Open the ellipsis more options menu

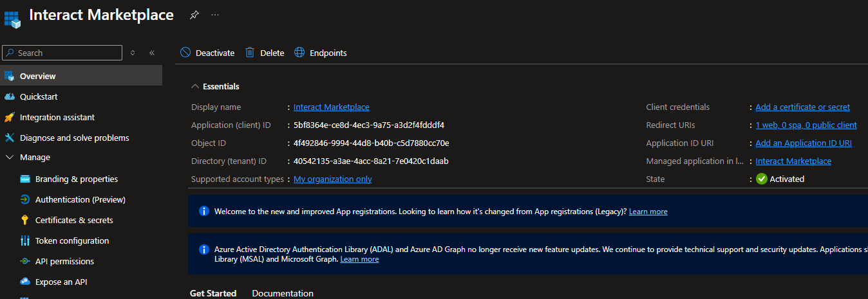coord(215,15)
